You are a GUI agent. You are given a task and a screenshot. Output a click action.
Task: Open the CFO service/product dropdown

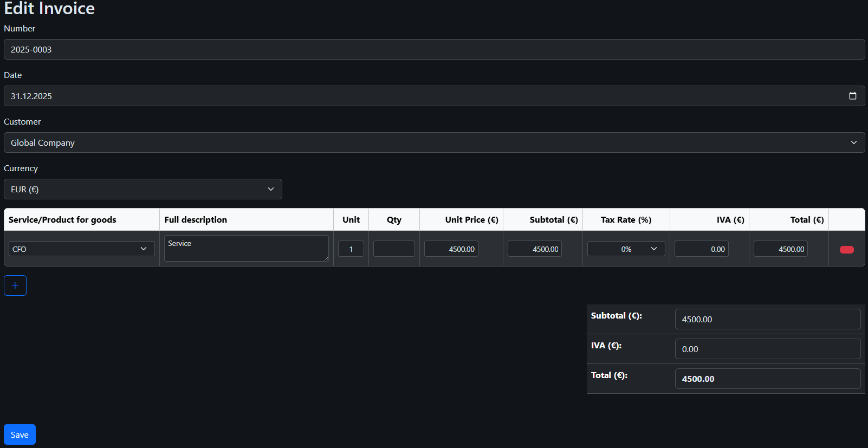(81, 249)
